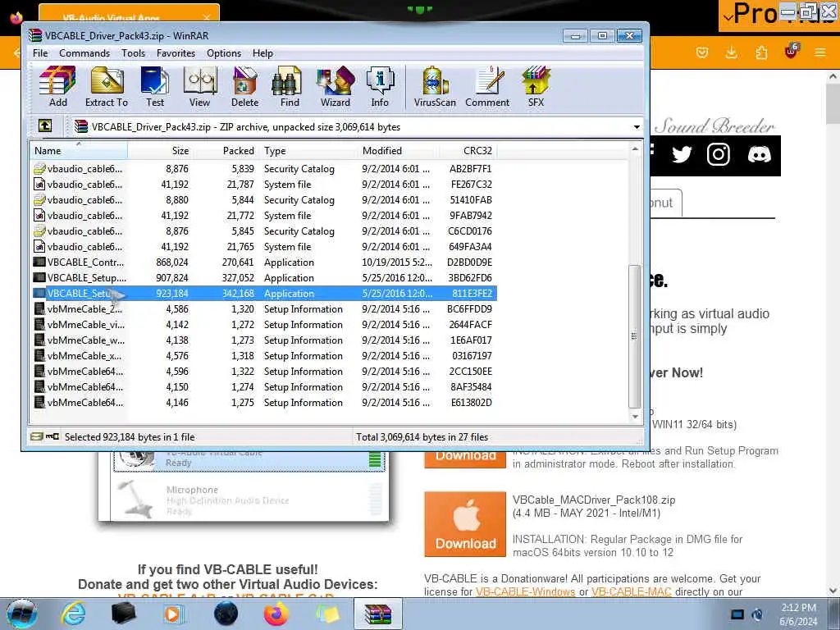Viewport: 840px width, 630px height.
Task: Open the Help menu
Action: point(262,53)
